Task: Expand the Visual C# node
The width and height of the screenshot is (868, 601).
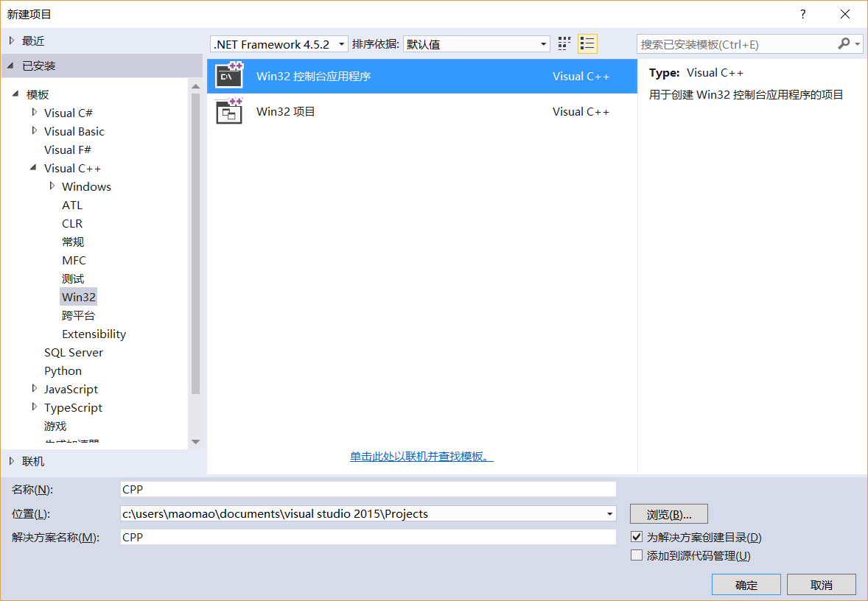Action: tap(35, 113)
